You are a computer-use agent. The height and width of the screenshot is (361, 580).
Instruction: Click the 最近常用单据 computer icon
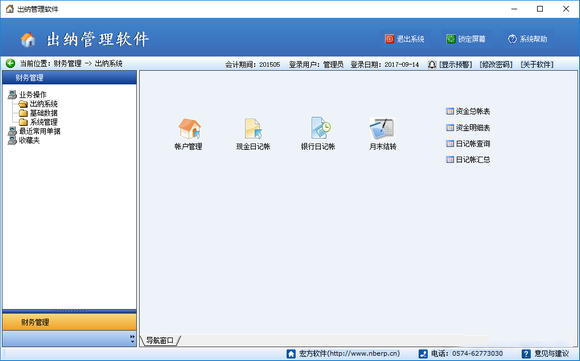12,131
